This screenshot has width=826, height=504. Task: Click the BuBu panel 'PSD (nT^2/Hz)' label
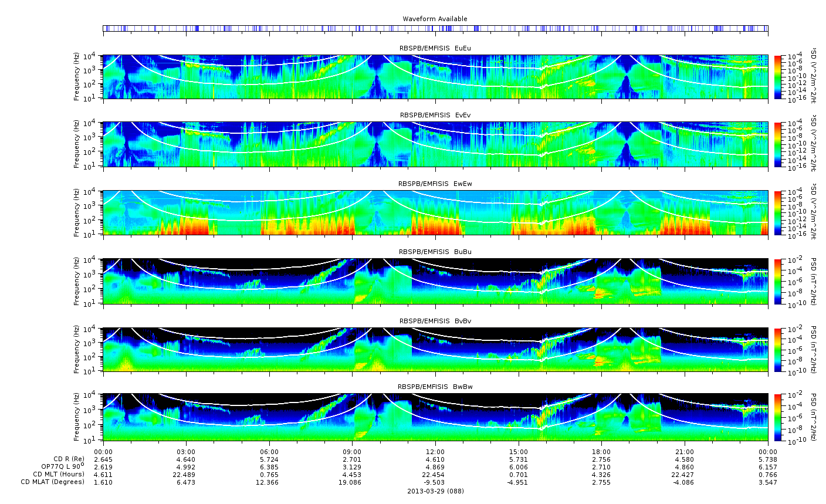coord(813,281)
